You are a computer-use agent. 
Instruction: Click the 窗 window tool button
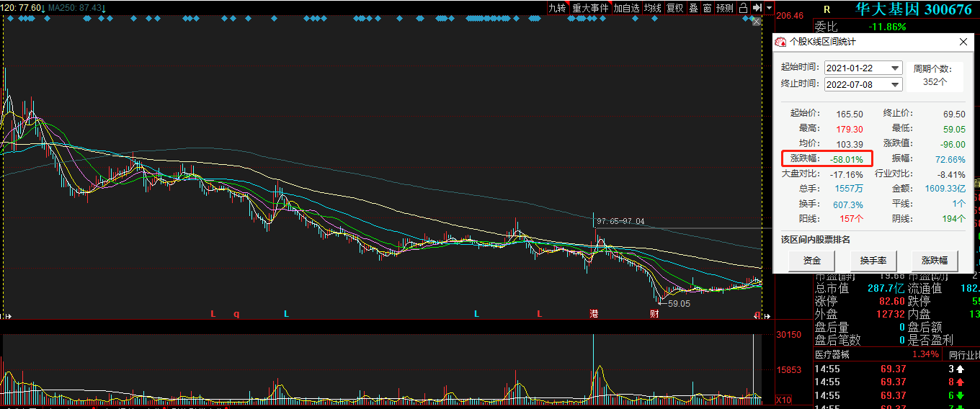[x=707, y=8]
